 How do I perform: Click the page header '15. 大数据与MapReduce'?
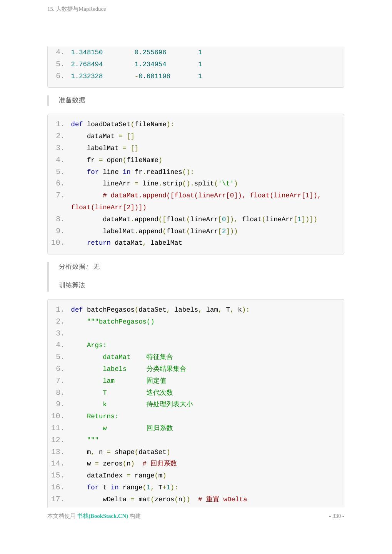tap(77, 9)
